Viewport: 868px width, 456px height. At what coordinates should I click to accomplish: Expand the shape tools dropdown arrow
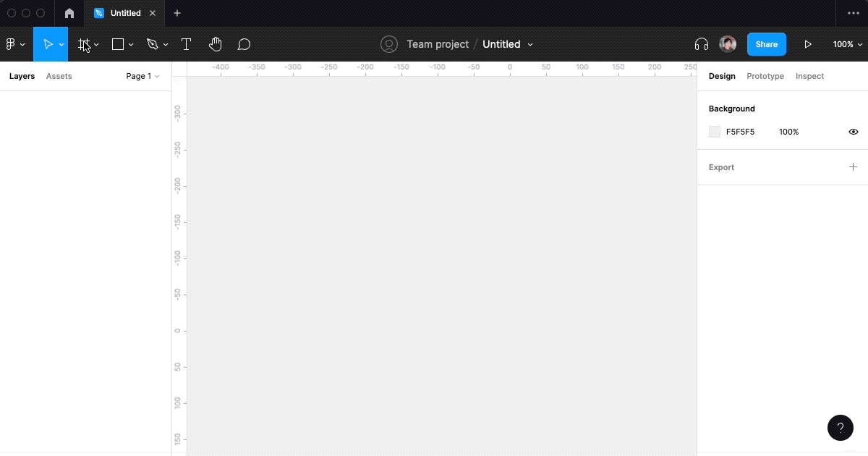tap(131, 45)
